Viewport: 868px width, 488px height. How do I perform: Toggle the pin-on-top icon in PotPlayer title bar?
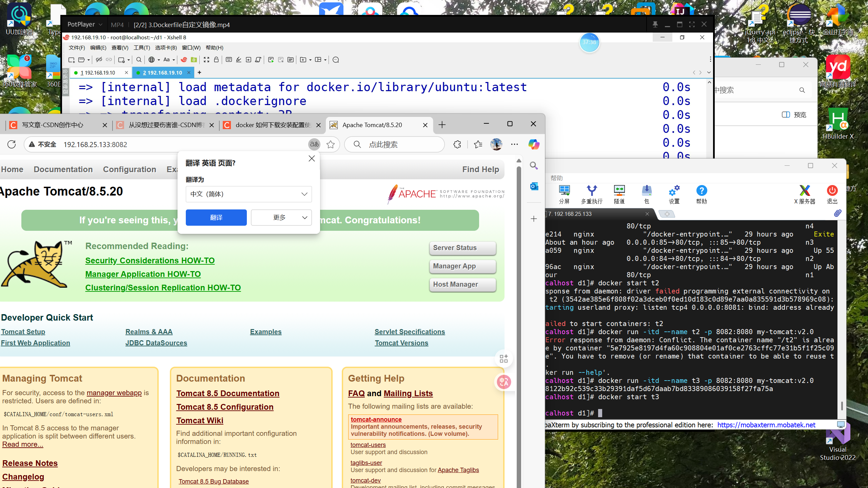(655, 24)
